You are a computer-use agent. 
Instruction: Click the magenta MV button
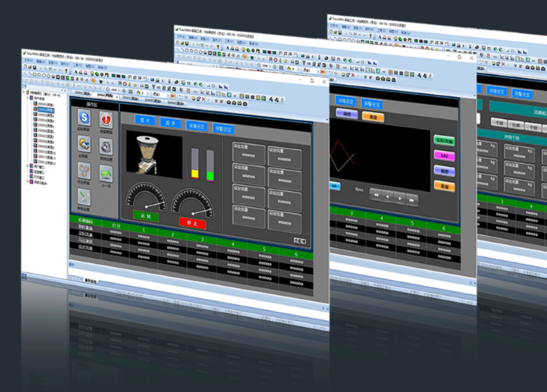[444, 156]
